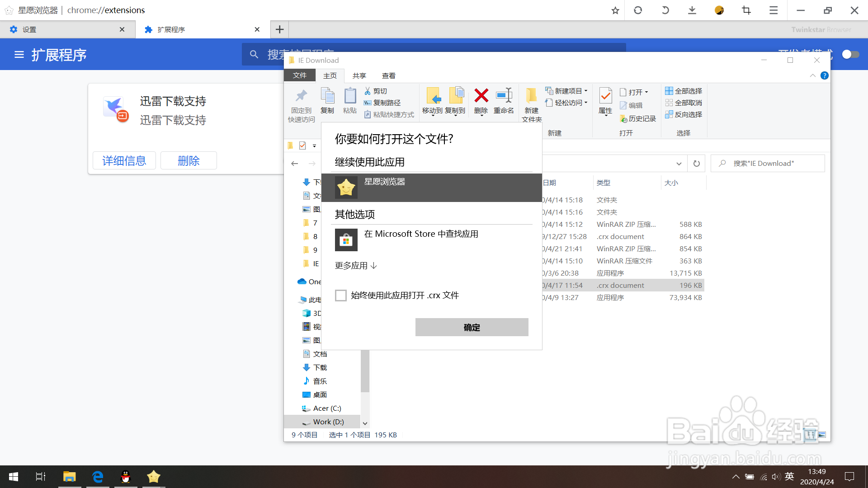Open the Easy access dropdown
Viewport: 868px width, 488px height.
[566, 103]
